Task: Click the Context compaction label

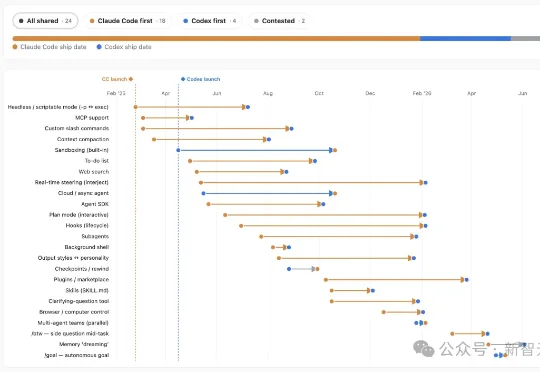Action: [x=83, y=139]
